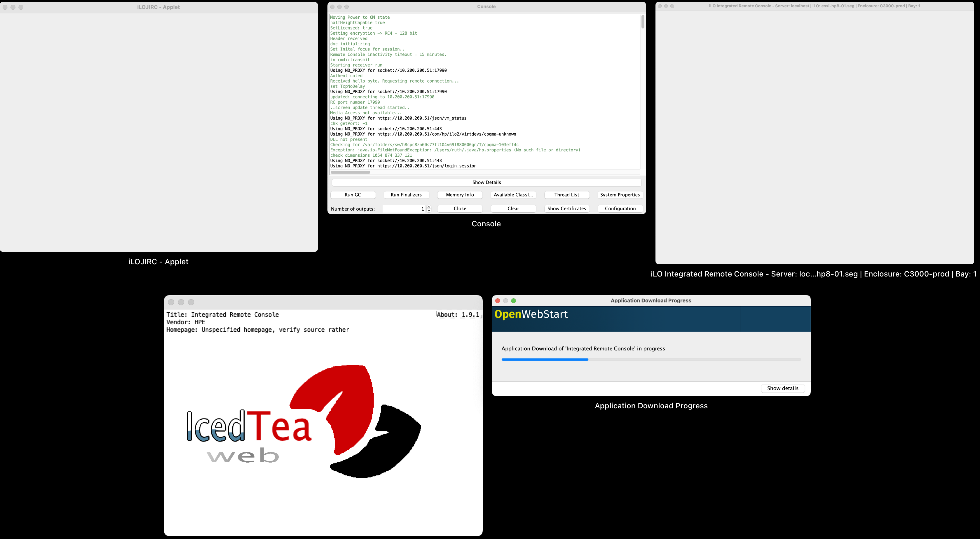Click the 'dvc initializing' log line

pyautogui.click(x=350, y=44)
